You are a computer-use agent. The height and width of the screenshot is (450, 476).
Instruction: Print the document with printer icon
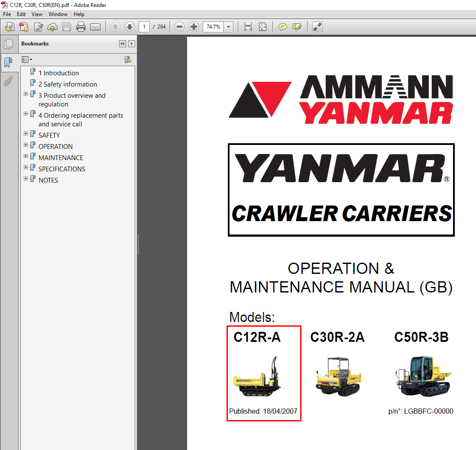point(81,27)
